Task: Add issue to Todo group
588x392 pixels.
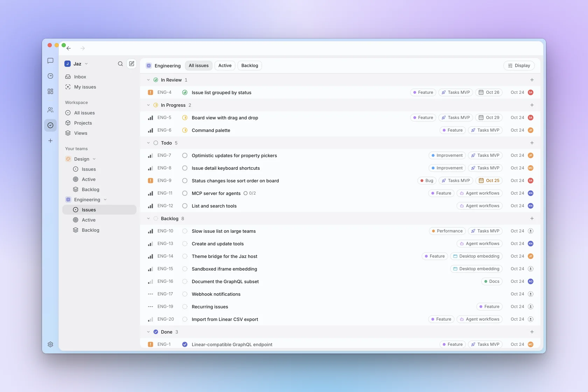Action: coord(532,143)
